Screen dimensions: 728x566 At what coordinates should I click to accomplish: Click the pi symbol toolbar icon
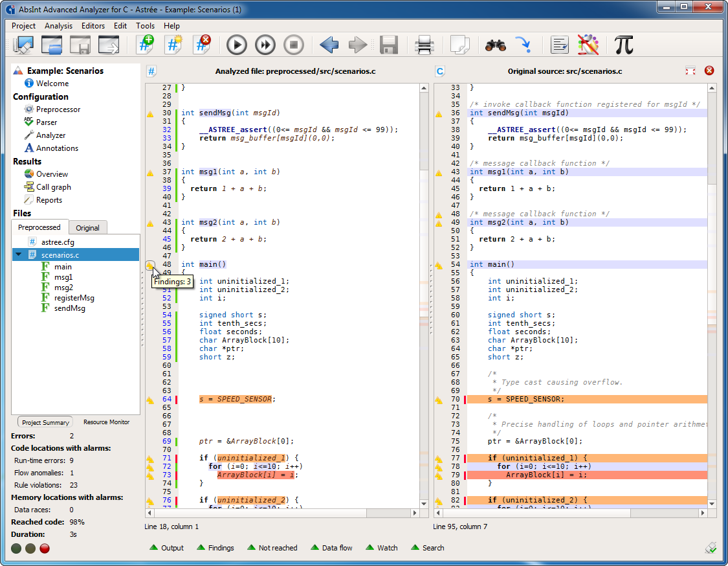[x=624, y=45]
